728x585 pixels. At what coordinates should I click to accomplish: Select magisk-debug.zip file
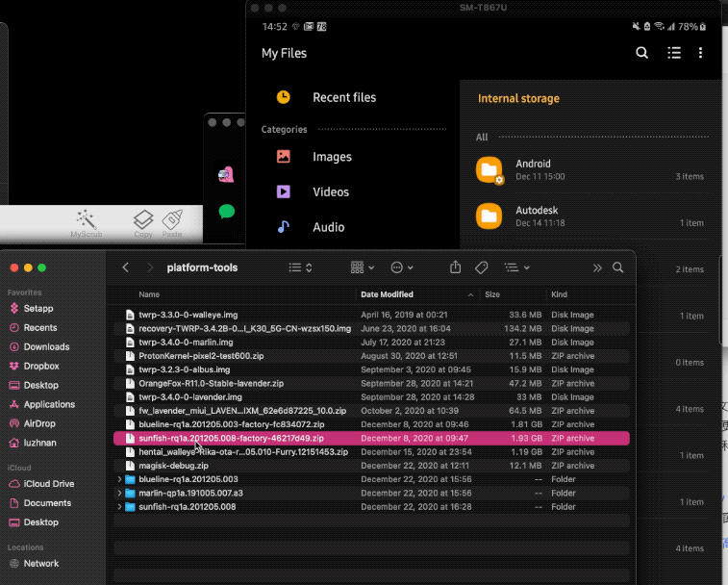click(x=371, y=466)
